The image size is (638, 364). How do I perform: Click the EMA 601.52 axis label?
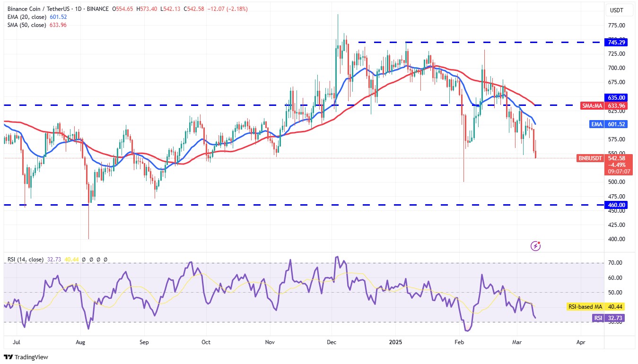(608, 124)
